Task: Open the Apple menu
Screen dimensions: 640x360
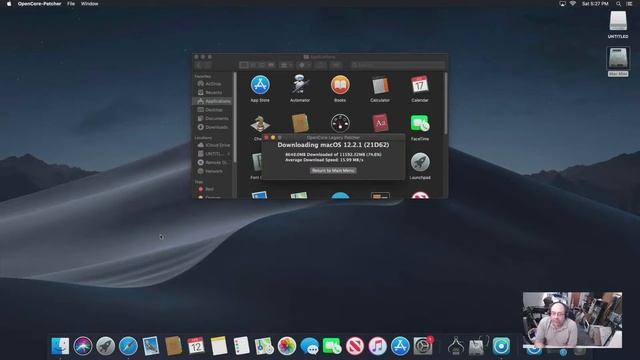Action: pos(9,4)
